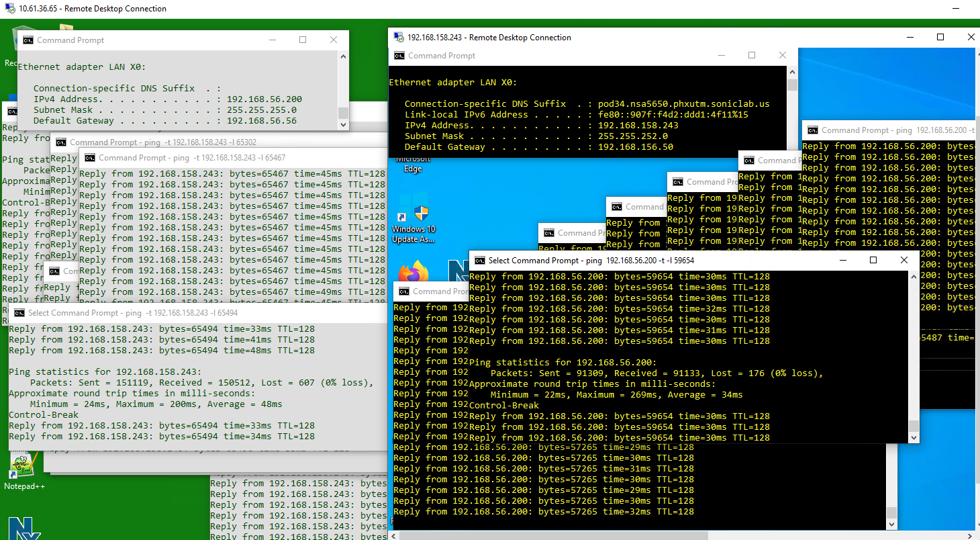
Task: Click the scroll-up arrow in the black ipconfig window
Action: pyautogui.click(x=792, y=72)
